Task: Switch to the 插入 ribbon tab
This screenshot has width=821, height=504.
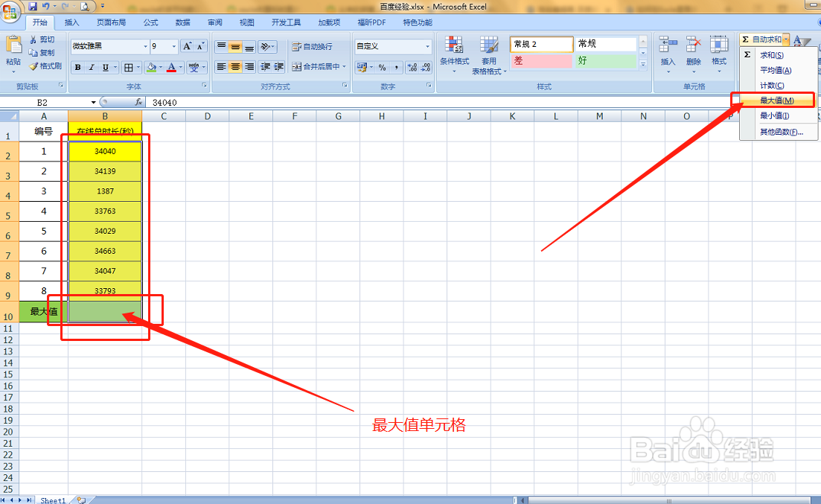Action: (x=71, y=22)
